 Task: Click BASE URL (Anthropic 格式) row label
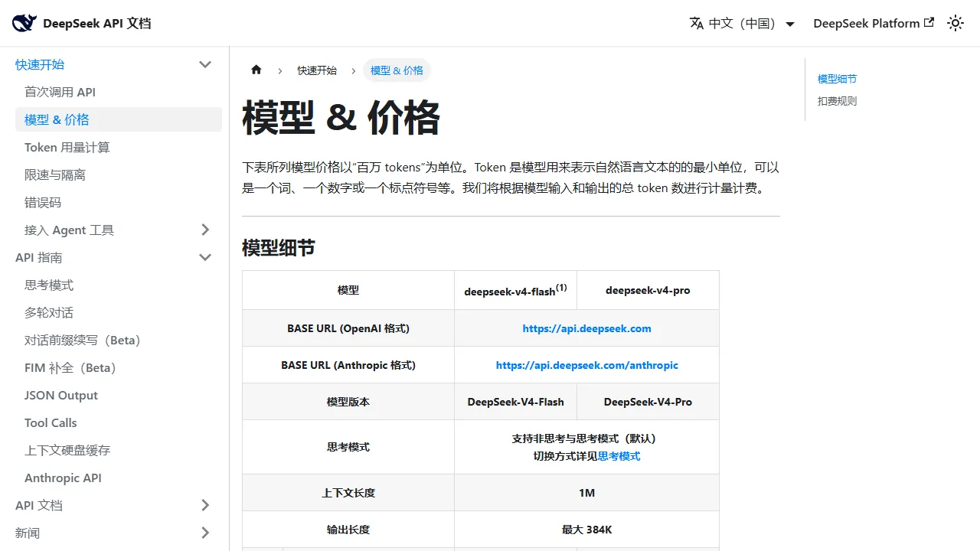(x=348, y=365)
